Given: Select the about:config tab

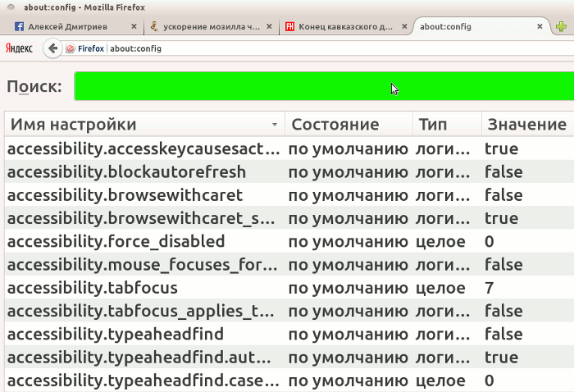Looking at the screenshot, I should coord(481,26).
